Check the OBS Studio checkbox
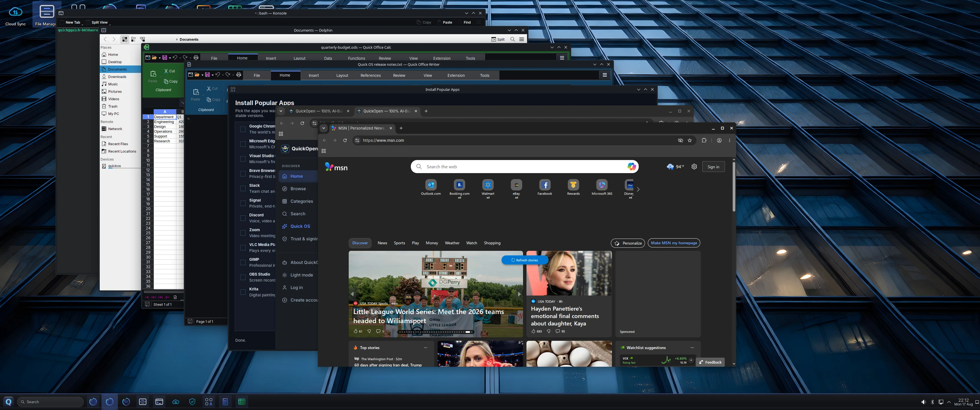Screen dimensions: 980x410 (x=243, y=278)
